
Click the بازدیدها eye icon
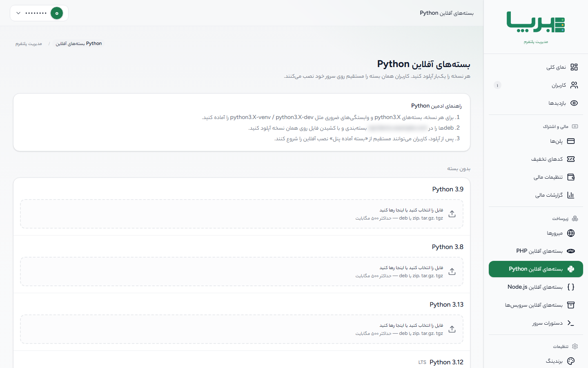(574, 103)
